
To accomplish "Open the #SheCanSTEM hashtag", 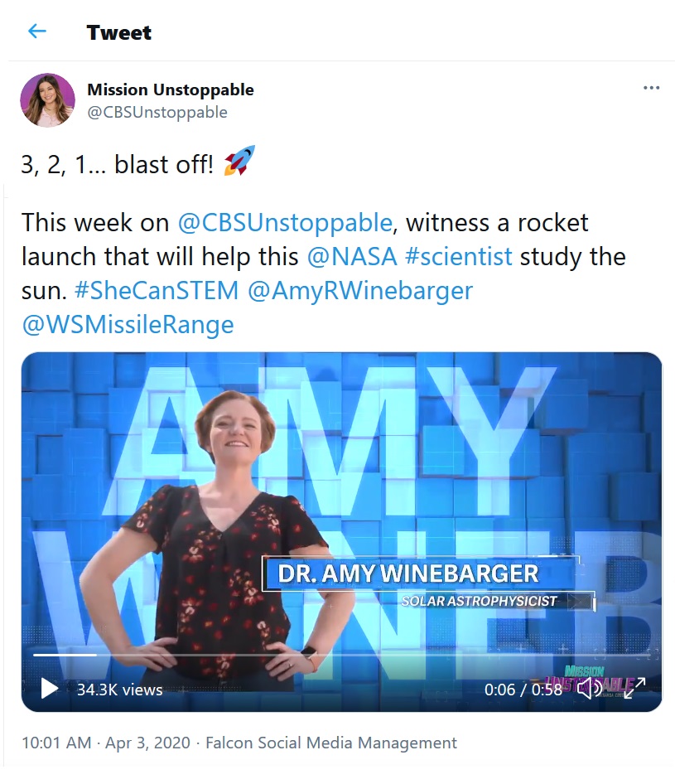I will coord(157,291).
